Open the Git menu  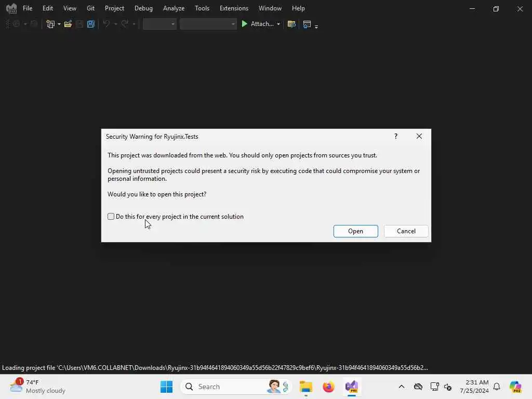coord(90,8)
